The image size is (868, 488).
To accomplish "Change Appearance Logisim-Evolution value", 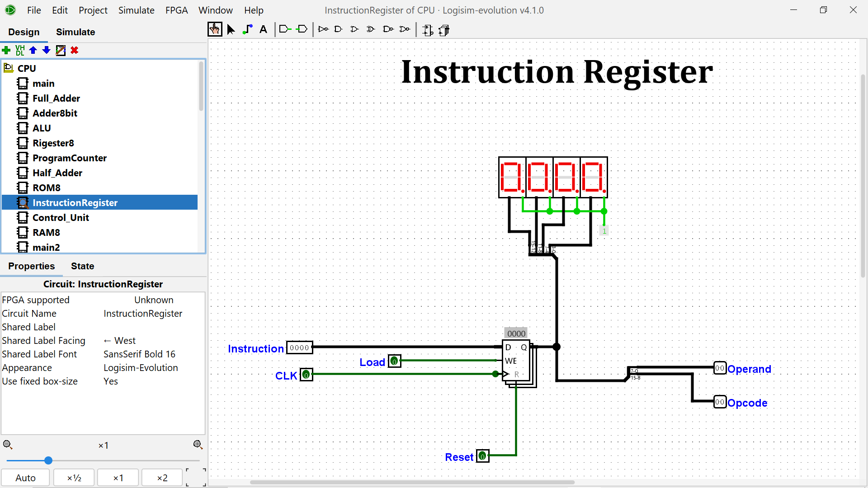I will pyautogui.click(x=154, y=368).
